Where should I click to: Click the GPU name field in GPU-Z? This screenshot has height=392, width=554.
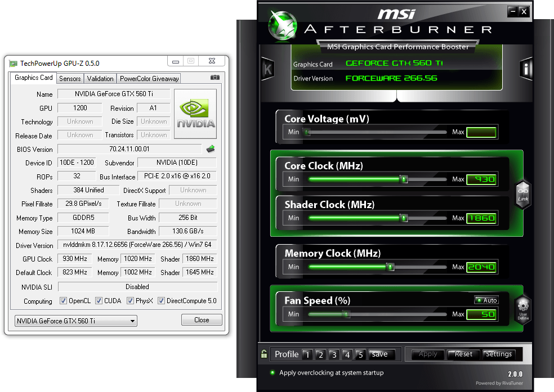coord(114,94)
